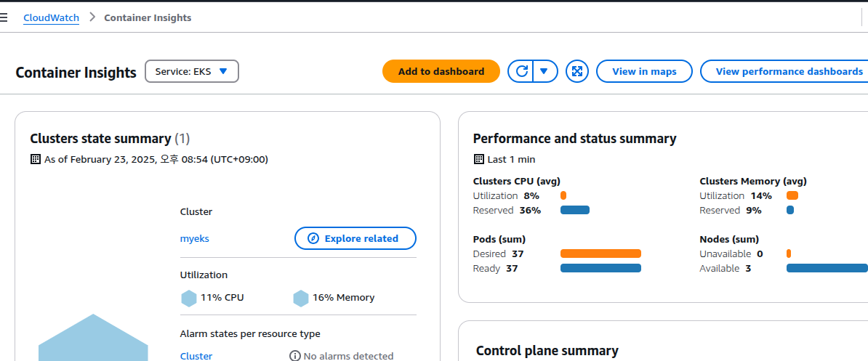Click CPU Reserved blue bar
868x361 pixels.
574,210
